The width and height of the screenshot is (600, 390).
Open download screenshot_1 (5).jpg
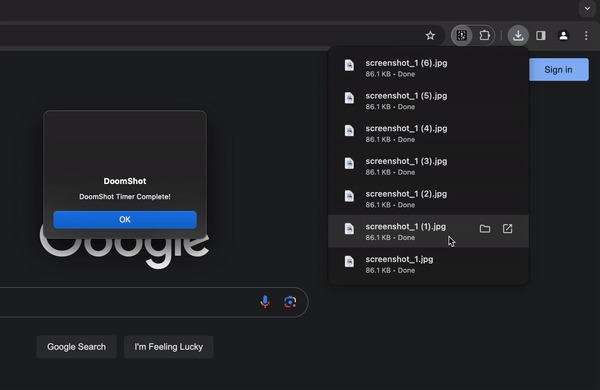429,101
